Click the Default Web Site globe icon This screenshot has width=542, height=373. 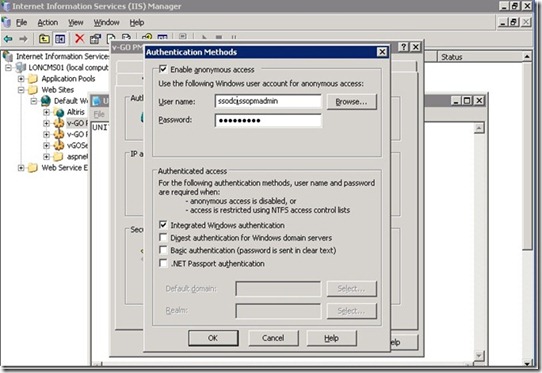pos(46,101)
